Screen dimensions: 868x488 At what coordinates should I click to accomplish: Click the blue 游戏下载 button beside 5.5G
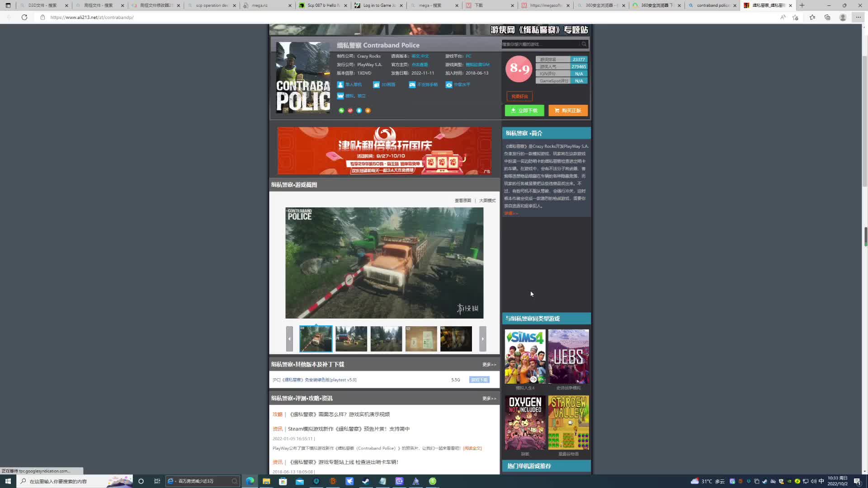479,380
